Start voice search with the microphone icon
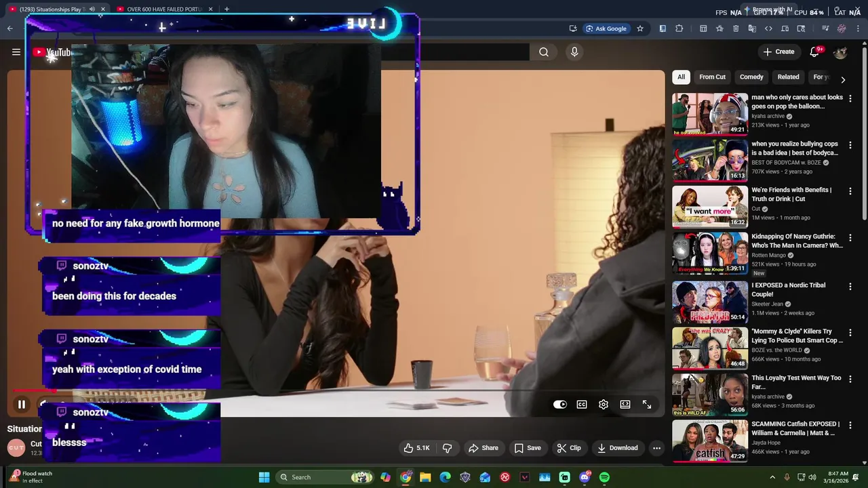 [574, 52]
